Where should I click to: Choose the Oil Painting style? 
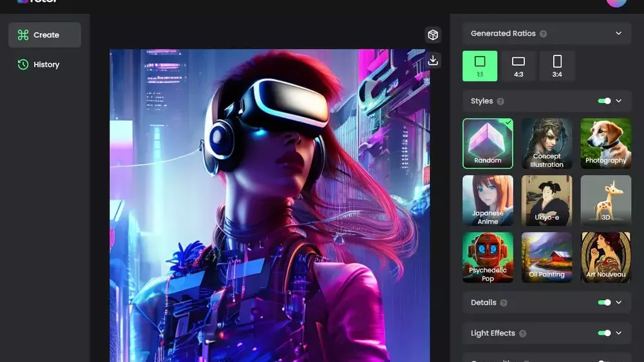pos(547,258)
